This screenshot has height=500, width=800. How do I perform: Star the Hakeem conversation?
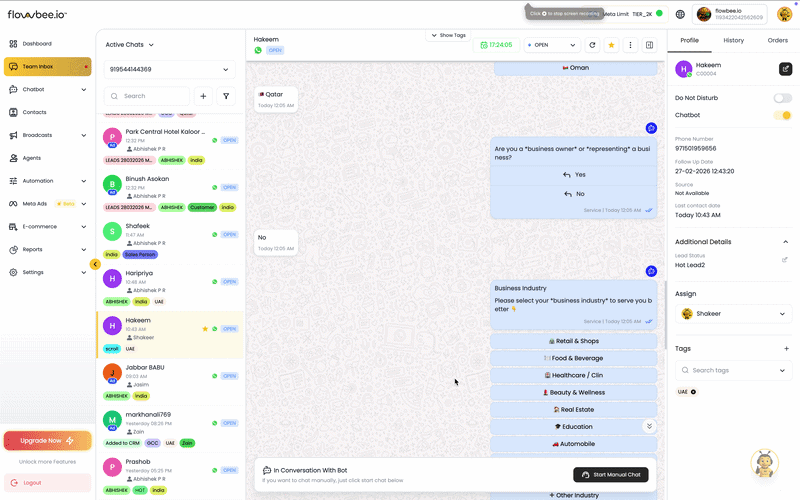pos(611,45)
